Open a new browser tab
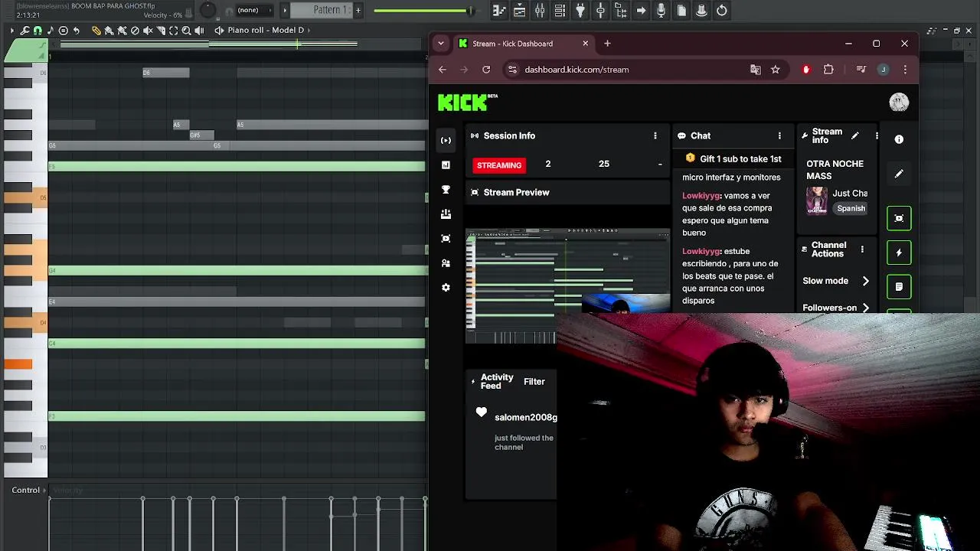The image size is (980, 551). click(607, 44)
